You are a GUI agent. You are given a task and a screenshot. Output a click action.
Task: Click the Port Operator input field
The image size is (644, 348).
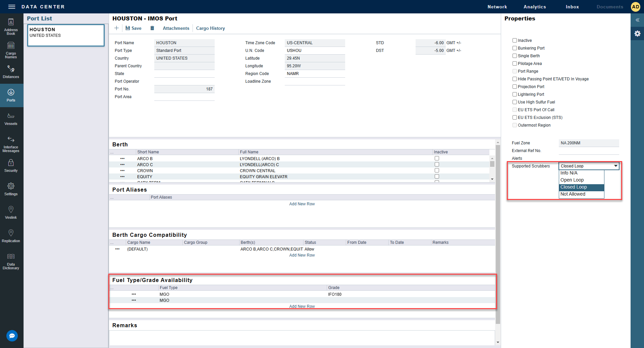pyautogui.click(x=184, y=81)
